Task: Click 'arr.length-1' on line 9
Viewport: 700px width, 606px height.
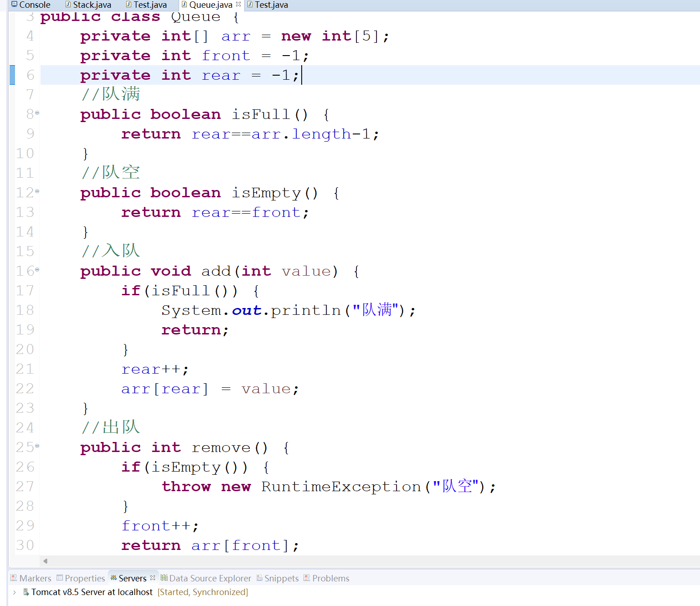Action: coord(311,134)
